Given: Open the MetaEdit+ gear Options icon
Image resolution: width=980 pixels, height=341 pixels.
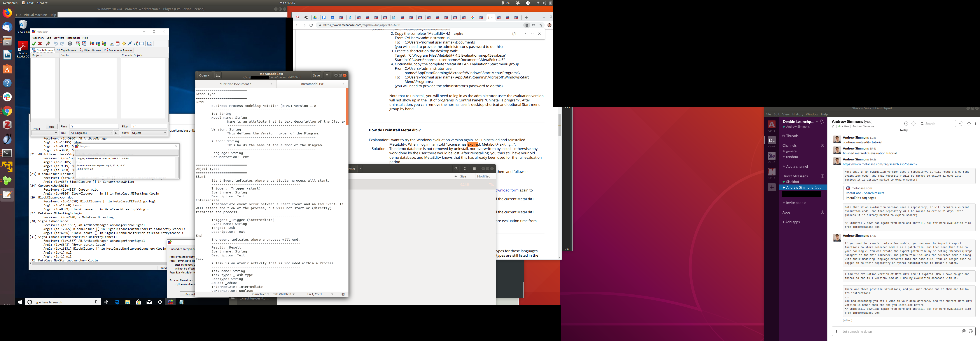Looking at the screenshot, I should coord(70,44).
